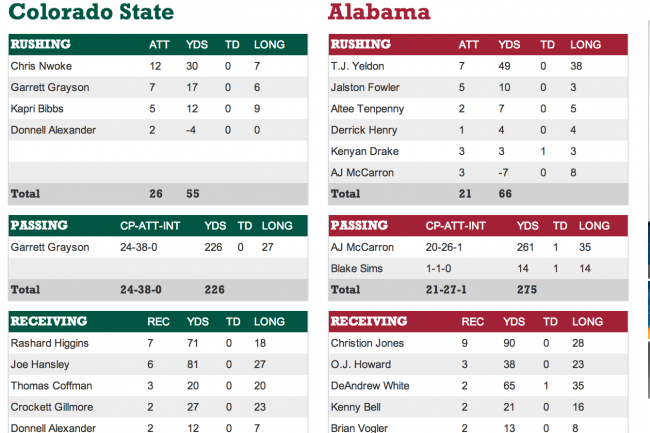Click DeAndrew White in receiving table

370,386
